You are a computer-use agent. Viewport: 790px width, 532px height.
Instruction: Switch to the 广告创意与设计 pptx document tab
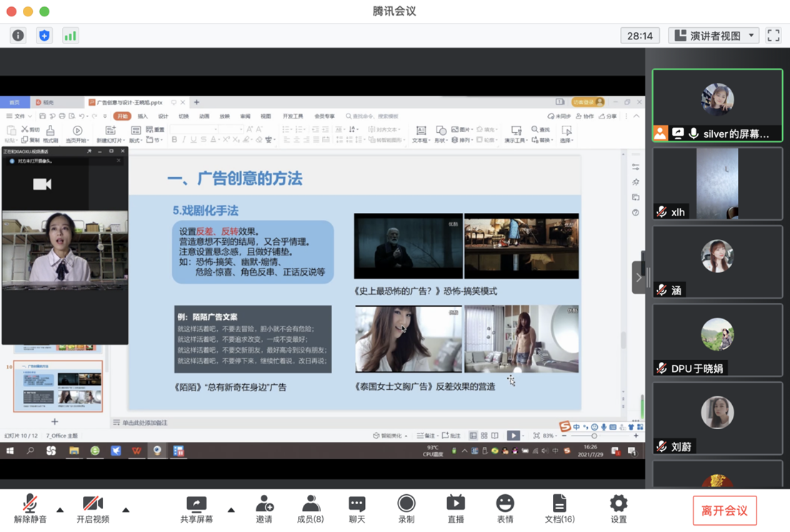136,102
